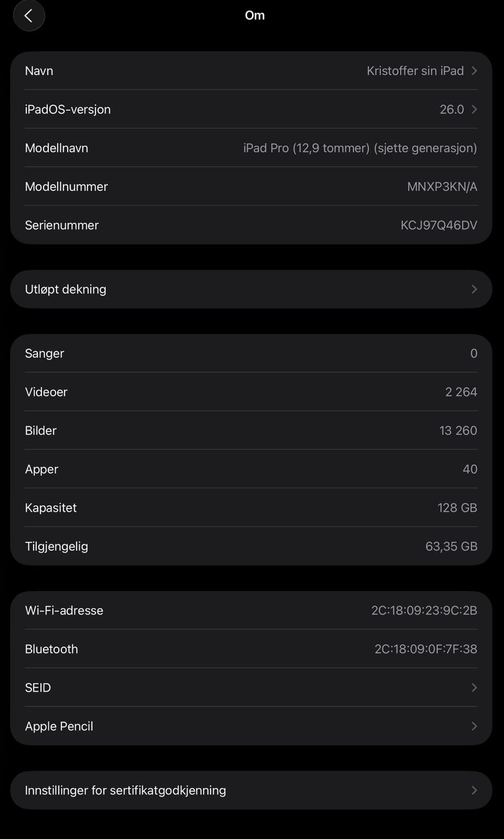
Task: Tap the Sanger count row
Action: 251,354
